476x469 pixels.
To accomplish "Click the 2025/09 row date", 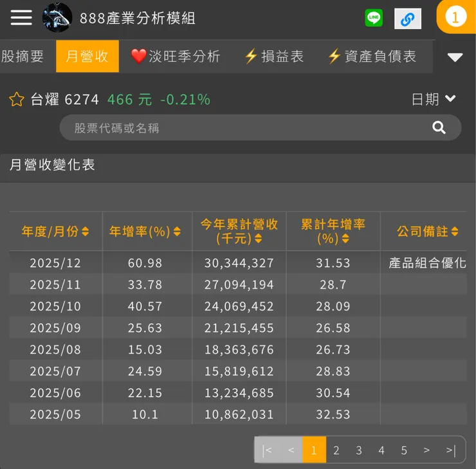I will pos(55,328).
